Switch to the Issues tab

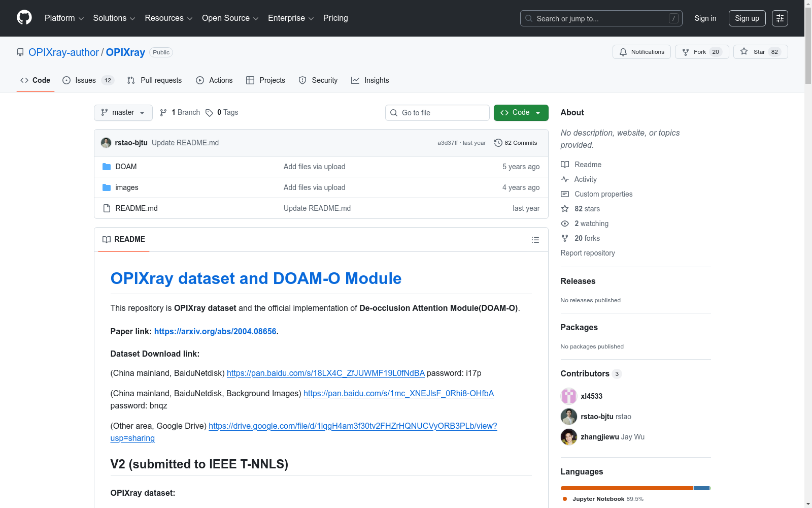[x=88, y=80]
